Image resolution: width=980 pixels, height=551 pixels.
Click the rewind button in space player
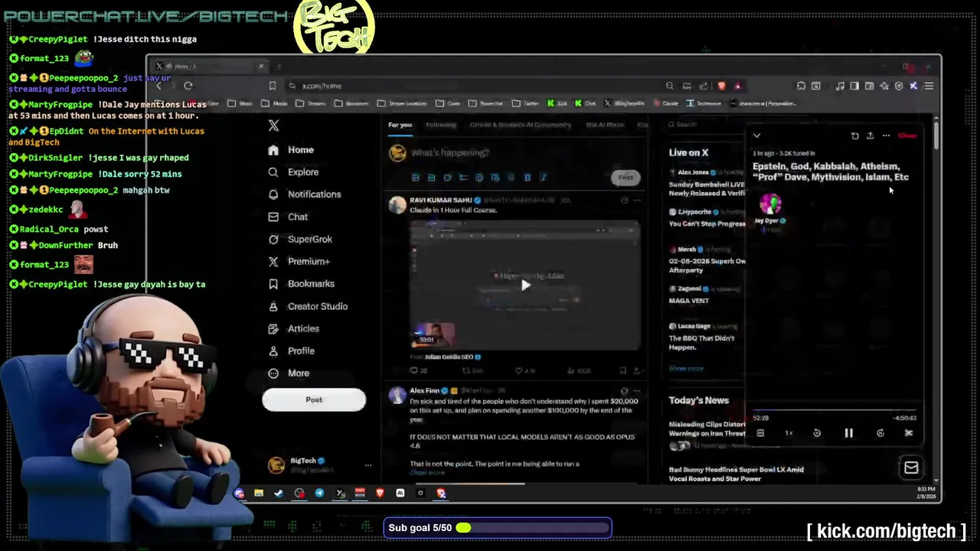click(817, 433)
